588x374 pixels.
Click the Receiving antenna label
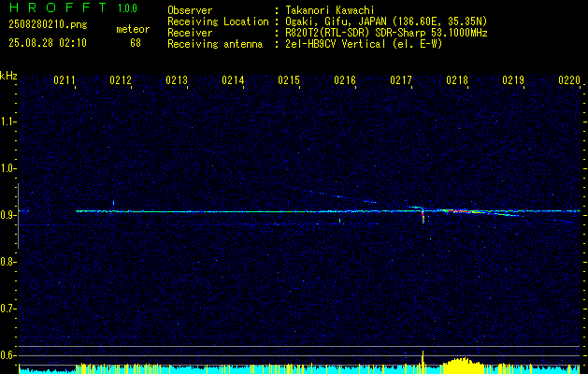[x=215, y=44]
